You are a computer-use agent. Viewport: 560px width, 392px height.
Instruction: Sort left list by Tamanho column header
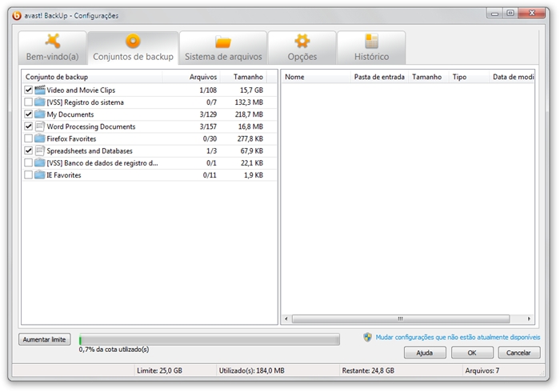[x=243, y=77]
